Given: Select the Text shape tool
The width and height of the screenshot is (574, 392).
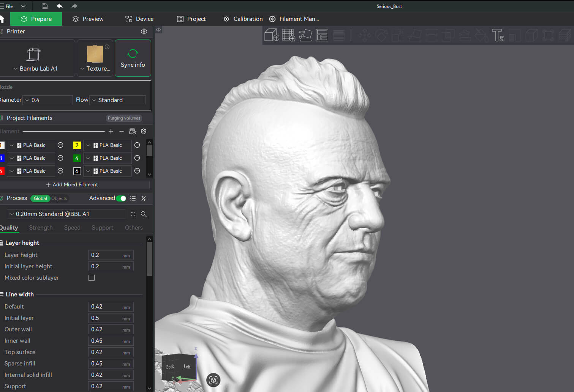Looking at the screenshot, I should [498, 35].
